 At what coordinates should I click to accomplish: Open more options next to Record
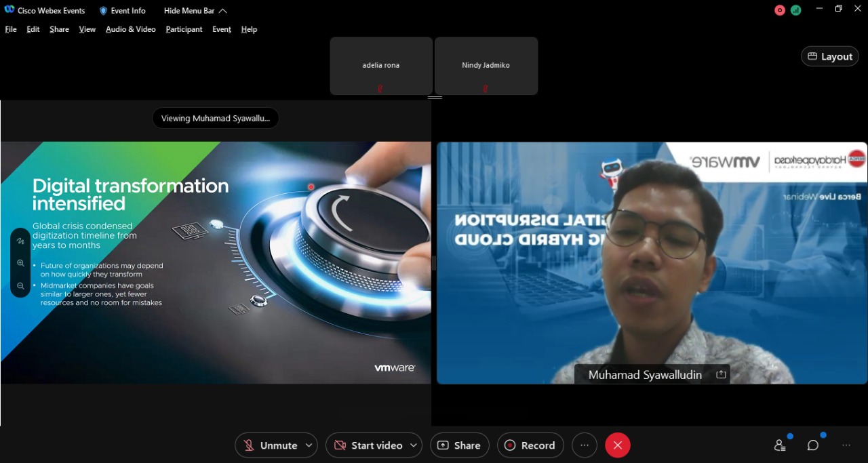[x=585, y=445]
